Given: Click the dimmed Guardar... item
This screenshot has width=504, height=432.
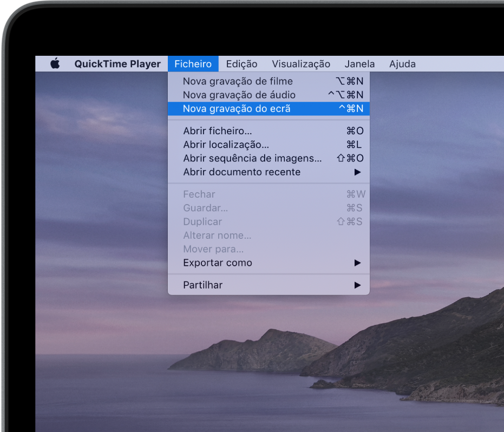Looking at the screenshot, I should (269, 208).
